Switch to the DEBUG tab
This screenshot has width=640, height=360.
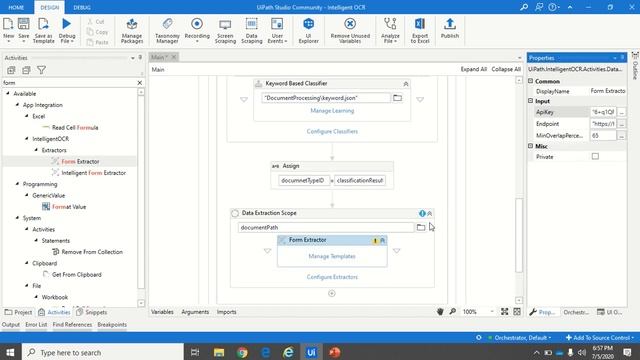click(x=82, y=7)
